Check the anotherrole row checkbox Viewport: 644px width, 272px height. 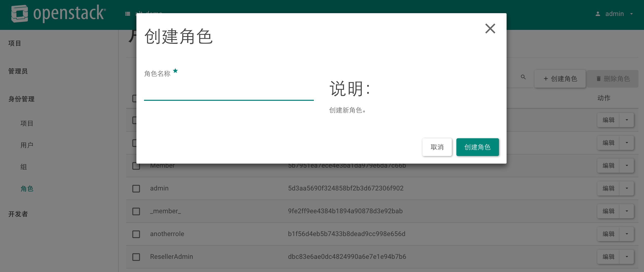click(x=136, y=234)
